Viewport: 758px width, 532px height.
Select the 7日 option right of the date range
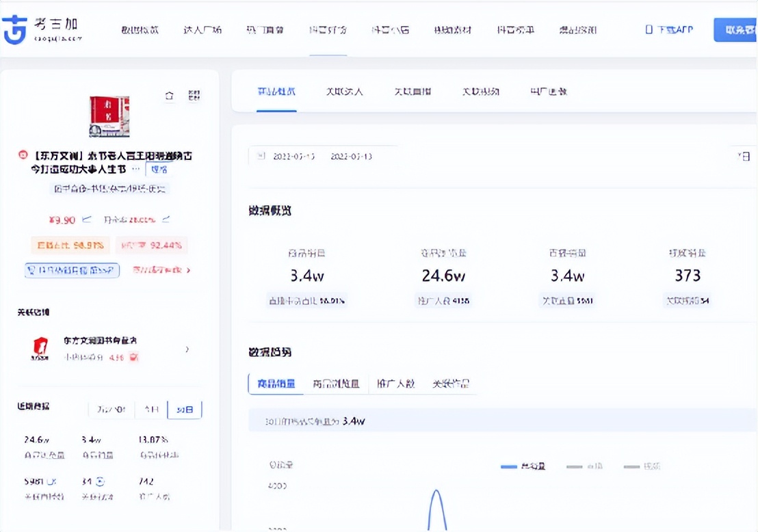744,157
